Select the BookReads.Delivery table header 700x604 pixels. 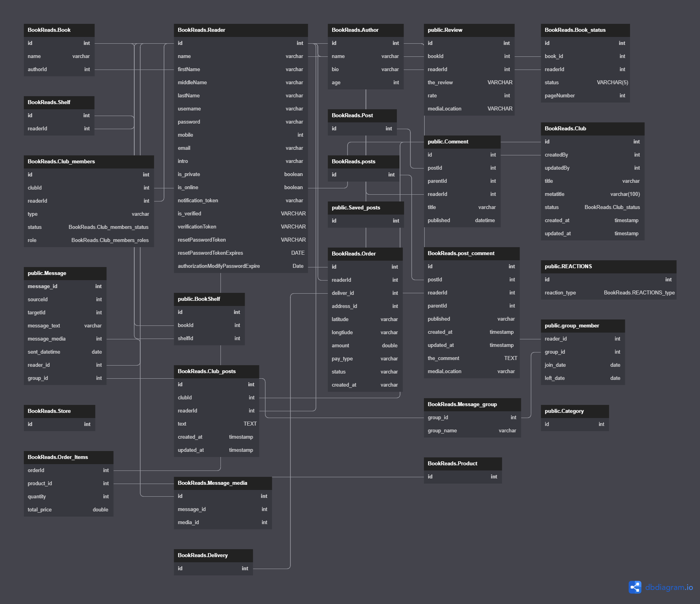coord(213,556)
